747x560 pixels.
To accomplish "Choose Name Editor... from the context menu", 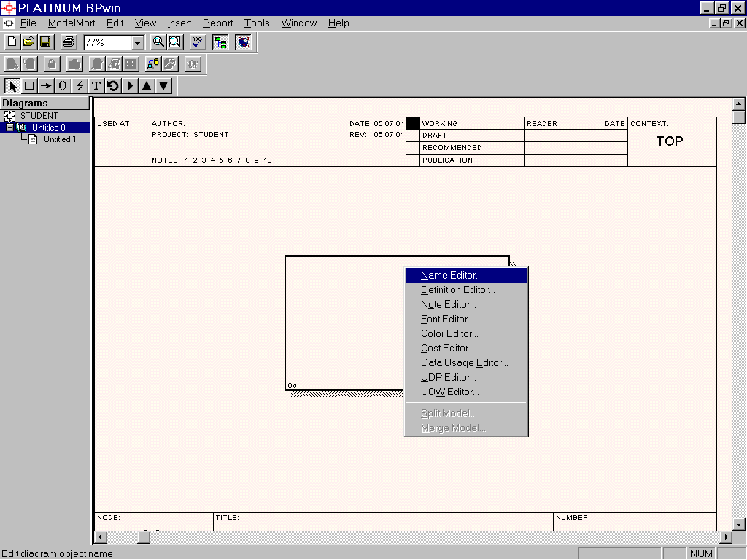I will click(x=451, y=276).
